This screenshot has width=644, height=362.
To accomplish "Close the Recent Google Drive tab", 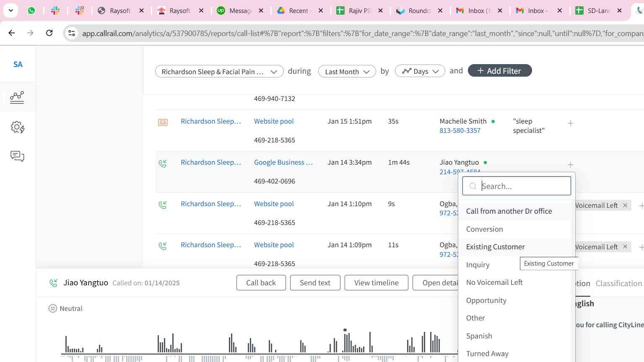I will click(321, 10).
